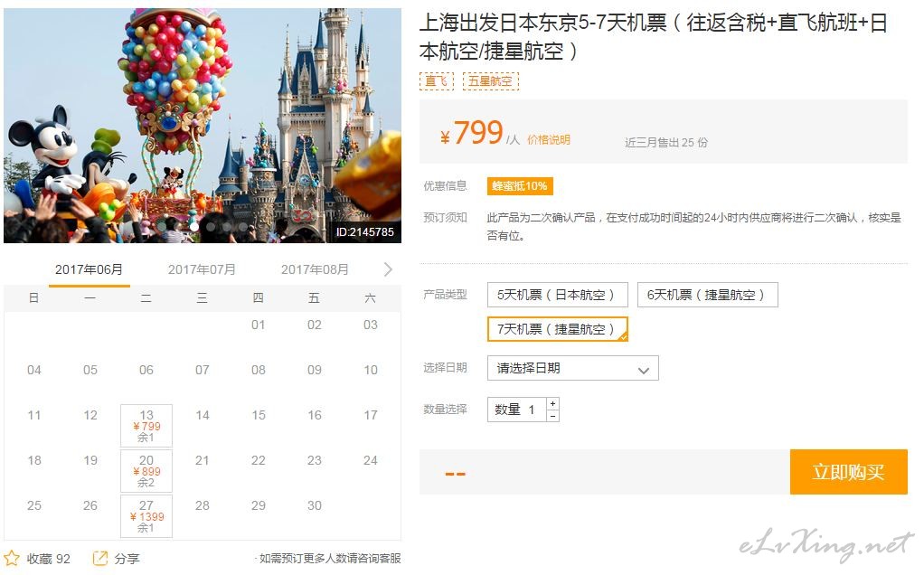Open the 价格说明 price explanation link
Screen dimensions: 924x575
(549, 139)
